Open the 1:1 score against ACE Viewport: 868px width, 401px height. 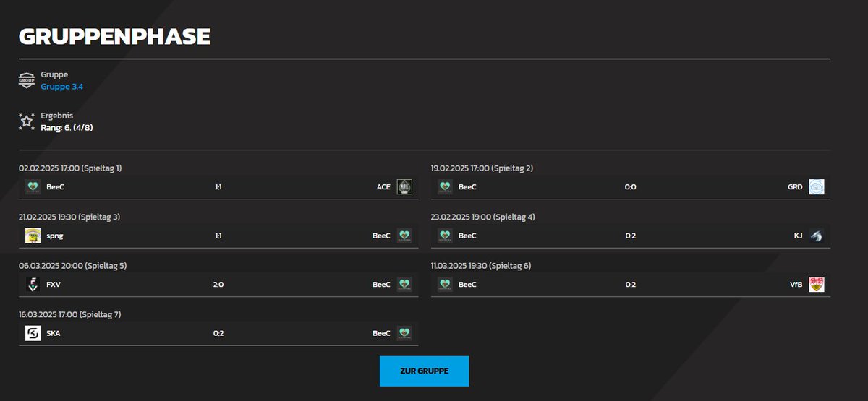(218, 187)
